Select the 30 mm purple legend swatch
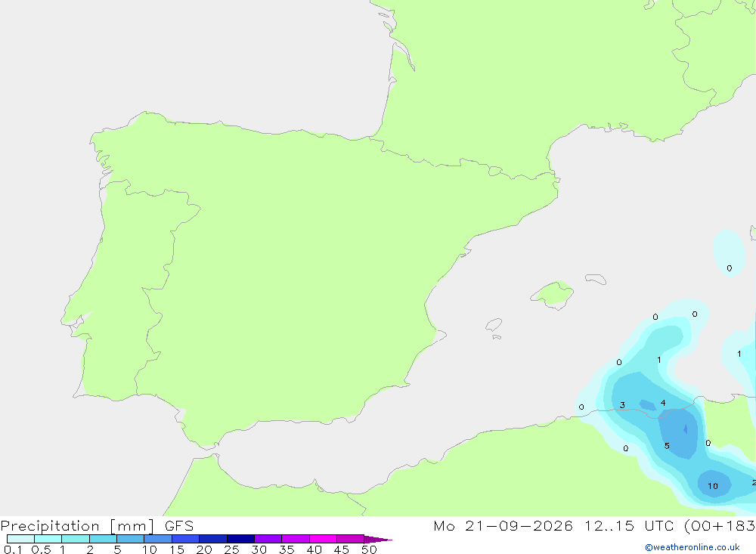 click(268, 539)
